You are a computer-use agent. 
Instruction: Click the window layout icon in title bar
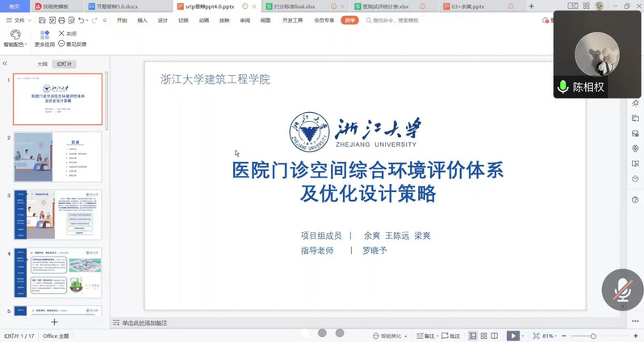572,6
